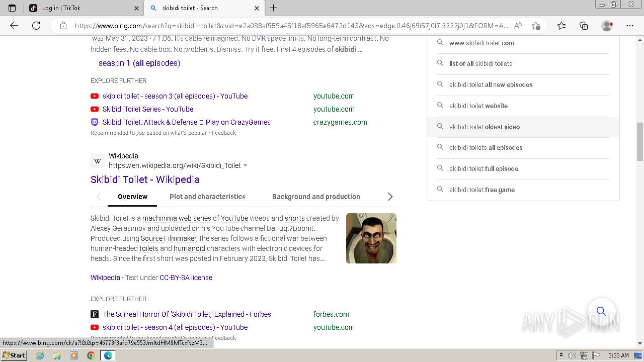Image resolution: width=644 pixels, height=362 pixels.
Task: Open Internet Explorer from taskbar
Action: point(40,355)
